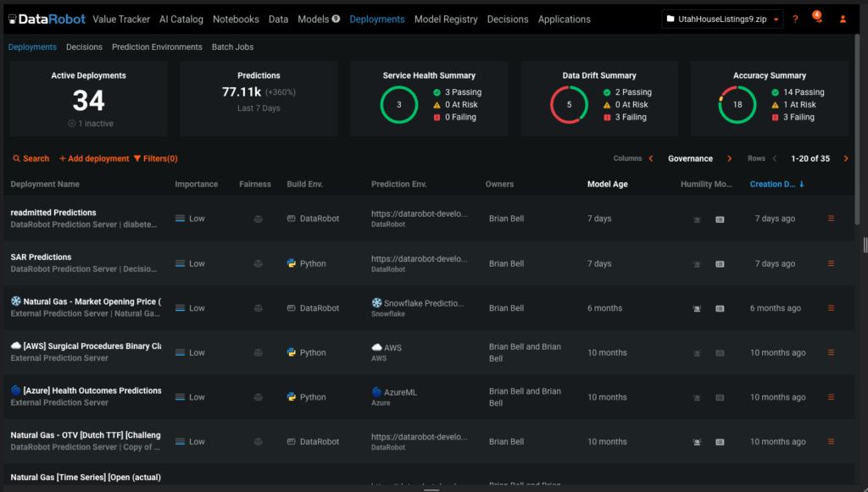Click Snowflake Prediction environment icon
This screenshot has width=868, height=492.
377,303
